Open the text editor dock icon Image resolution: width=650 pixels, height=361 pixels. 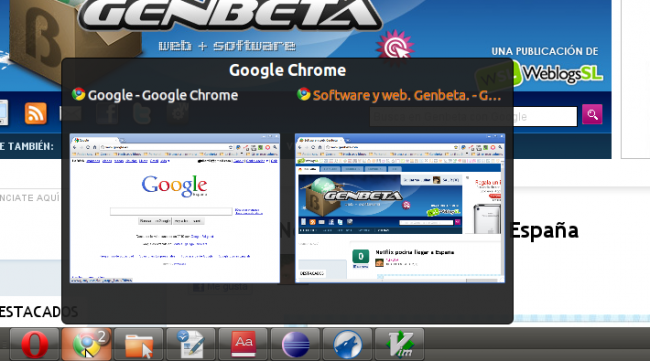pos(191,344)
